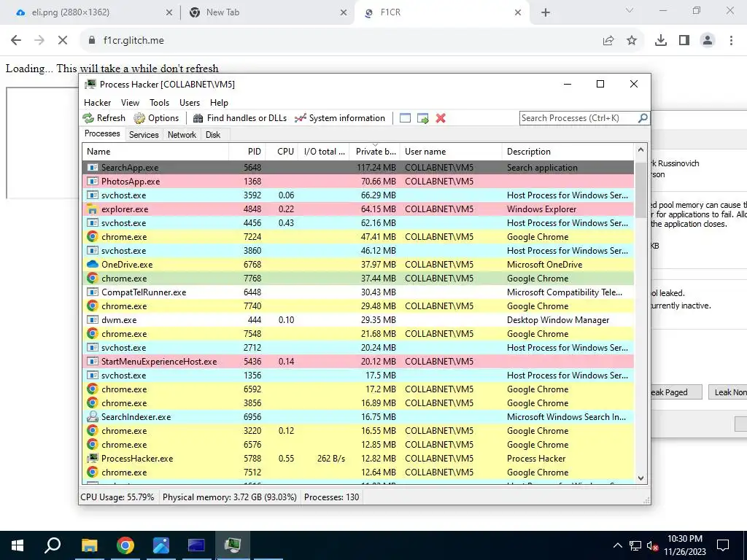747x560 pixels.
Task: Click Physical memory status bar entry
Action: (x=230, y=497)
